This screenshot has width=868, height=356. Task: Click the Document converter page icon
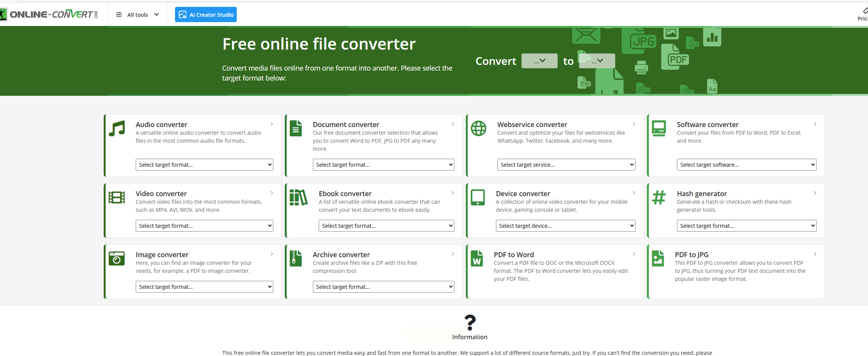point(295,129)
